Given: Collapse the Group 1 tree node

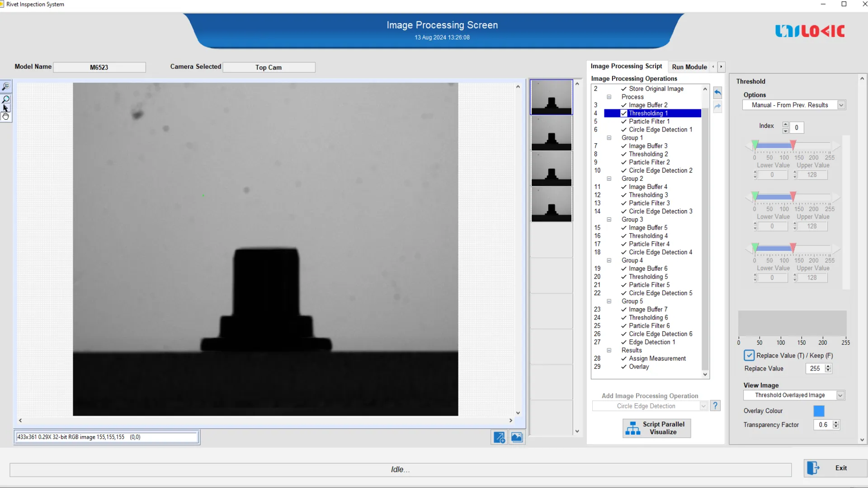Looking at the screenshot, I should [x=609, y=138].
